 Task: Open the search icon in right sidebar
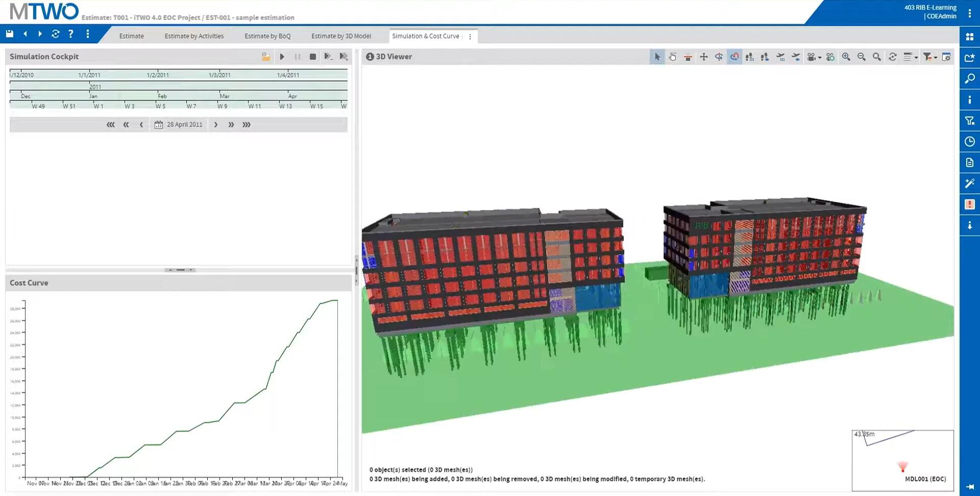coord(970,79)
